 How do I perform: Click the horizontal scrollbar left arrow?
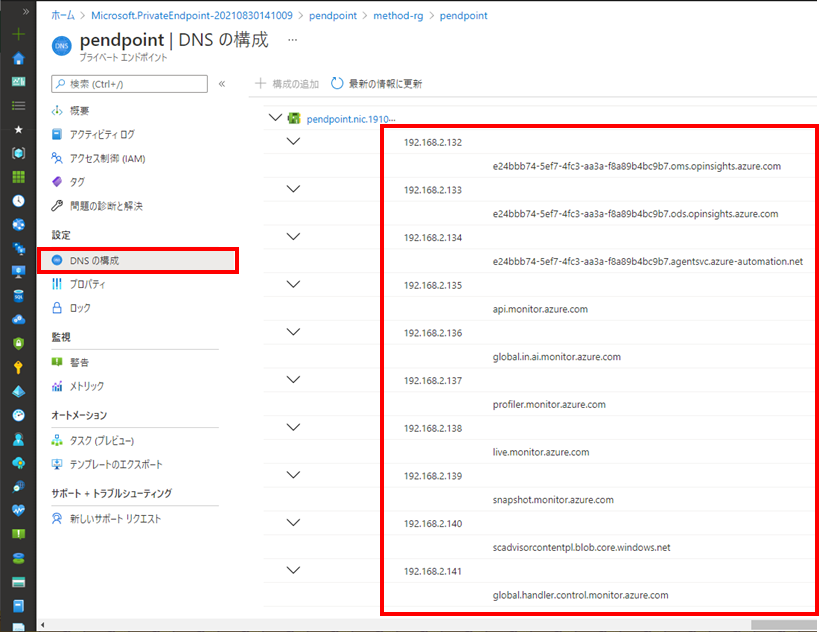[x=42, y=625]
